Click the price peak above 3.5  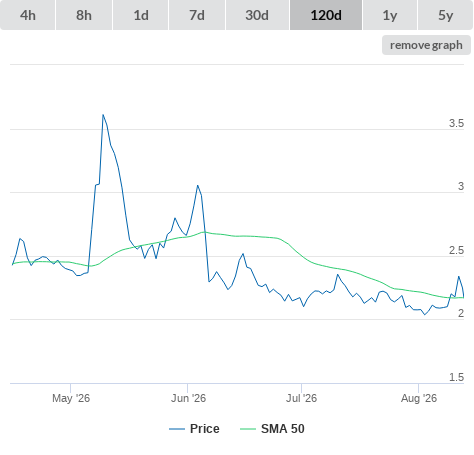[x=103, y=115]
